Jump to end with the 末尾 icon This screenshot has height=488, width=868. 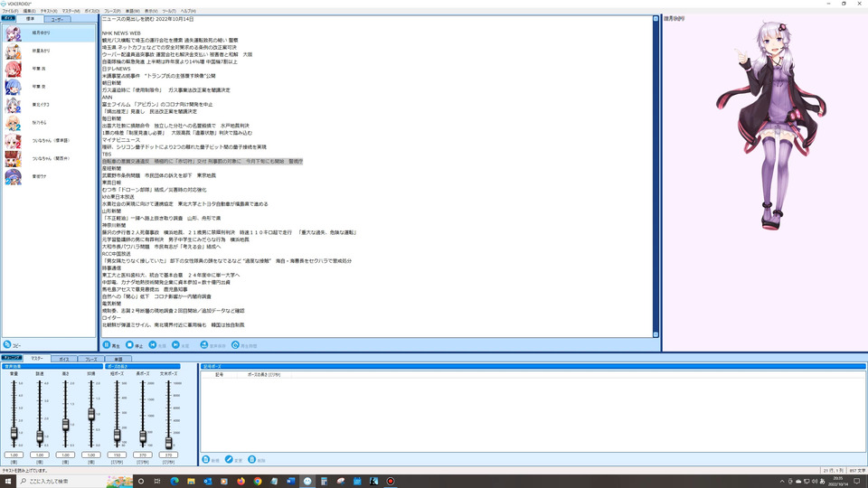click(175, 344)
